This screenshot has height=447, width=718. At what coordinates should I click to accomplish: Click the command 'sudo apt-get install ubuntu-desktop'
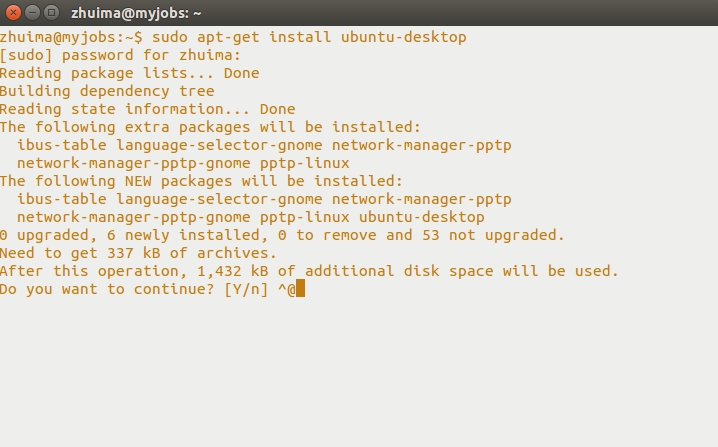[x=309, y=37]
